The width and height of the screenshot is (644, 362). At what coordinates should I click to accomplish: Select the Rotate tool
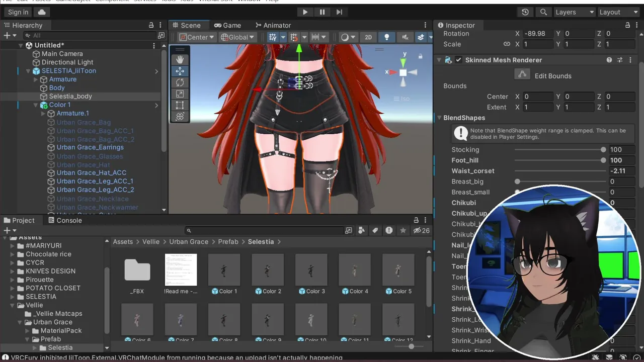(180, 82)
